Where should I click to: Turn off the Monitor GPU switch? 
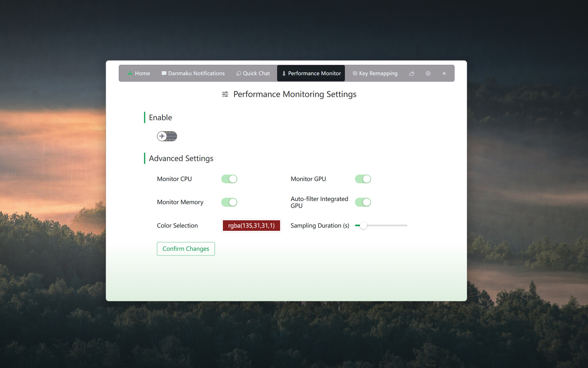coord(363,179)
